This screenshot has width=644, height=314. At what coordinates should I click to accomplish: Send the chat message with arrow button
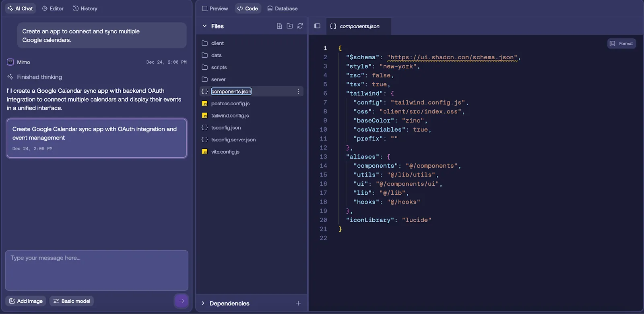[181, 301]
